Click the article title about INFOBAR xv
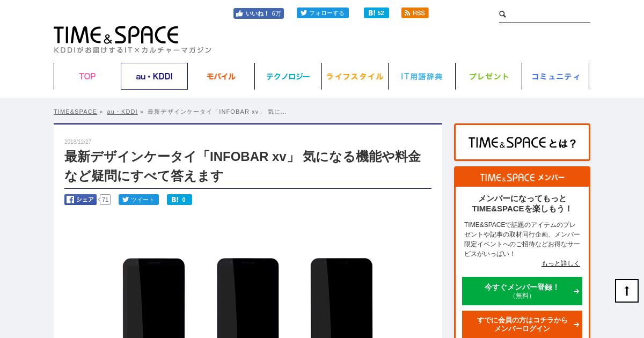This screenshot has width=644, height=338. click(243, 166)
